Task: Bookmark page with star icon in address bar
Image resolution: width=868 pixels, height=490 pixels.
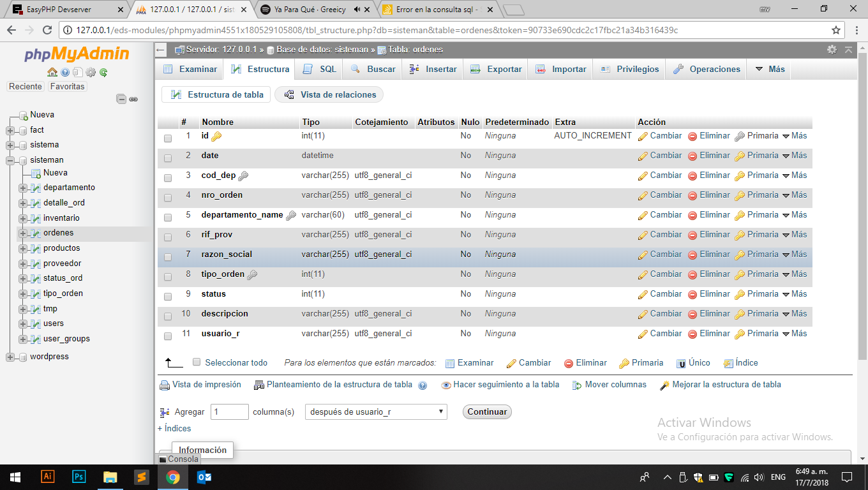Action: click(x=836, y=30)
